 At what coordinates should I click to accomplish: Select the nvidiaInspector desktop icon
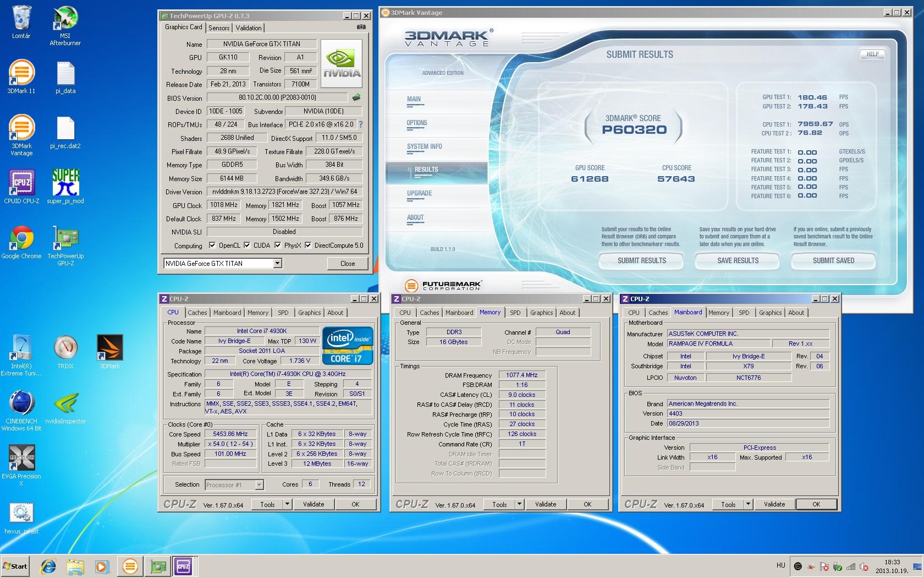65,407
